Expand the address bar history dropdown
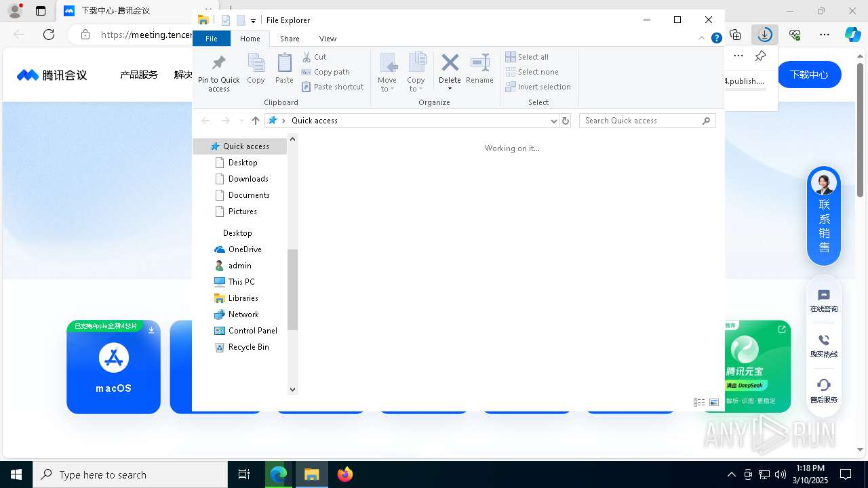This screenshot has height=488, width=868. (x=554, y=121)
